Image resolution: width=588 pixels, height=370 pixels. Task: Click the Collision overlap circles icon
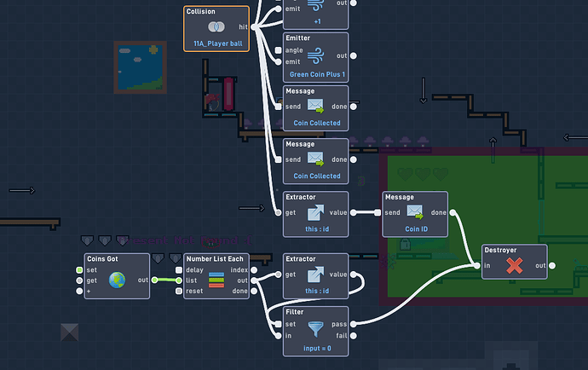[216, 26]
